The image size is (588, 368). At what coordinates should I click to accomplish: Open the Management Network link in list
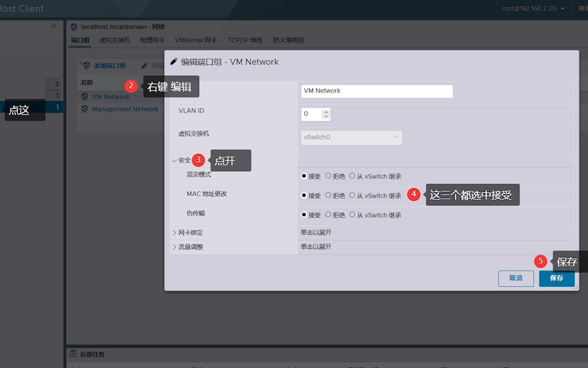tap(125, 109)
